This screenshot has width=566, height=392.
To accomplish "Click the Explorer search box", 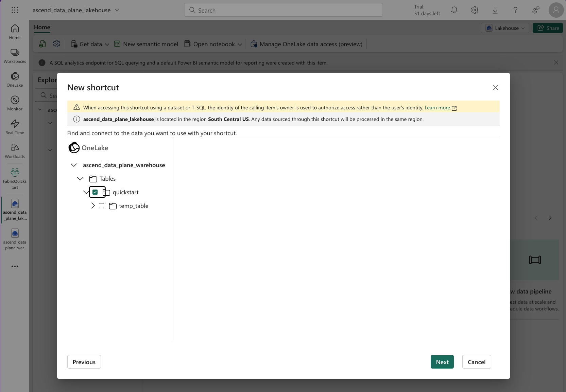I will coord(46,95).
